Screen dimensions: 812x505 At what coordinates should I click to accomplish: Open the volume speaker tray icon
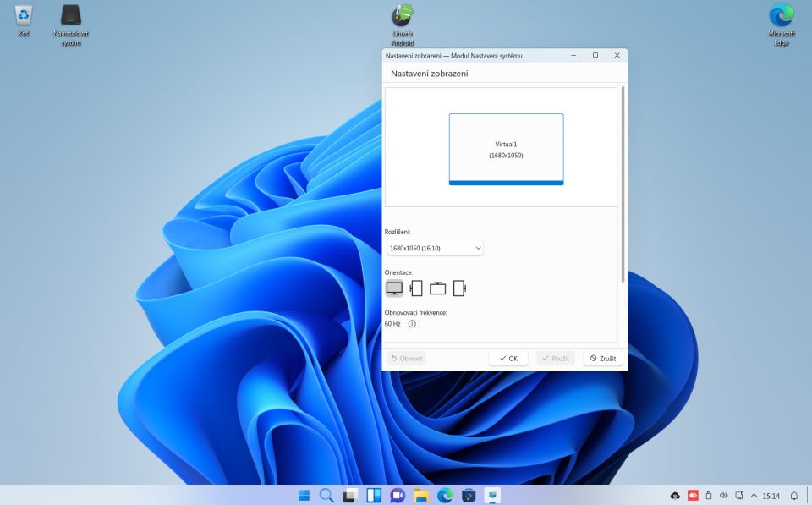(724, 496)
